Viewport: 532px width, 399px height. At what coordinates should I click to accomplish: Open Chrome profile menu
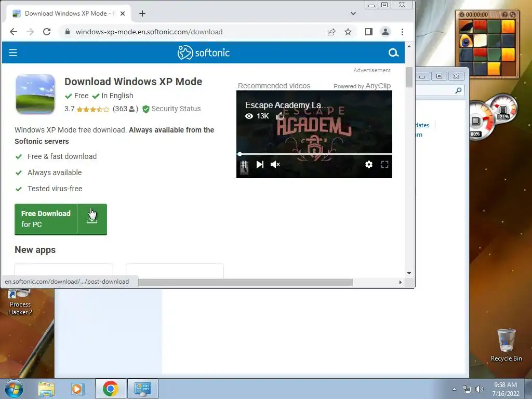(x=385, y=32)
